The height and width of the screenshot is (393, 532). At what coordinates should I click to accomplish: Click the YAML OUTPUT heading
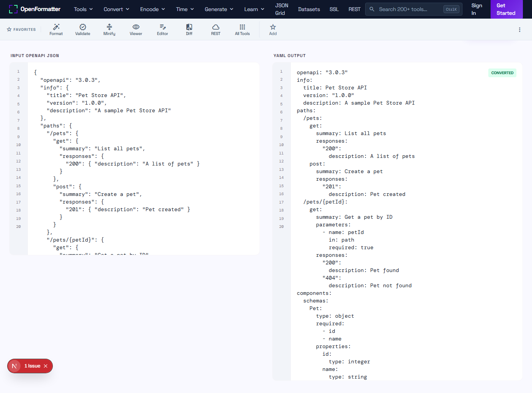point(290,56)
